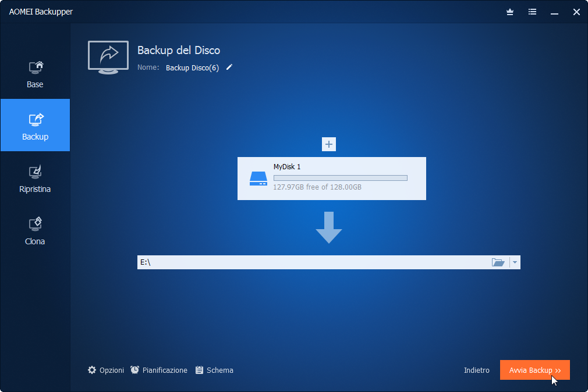Close the AOMEI Backupper window
Viewport: 588px width, 392px height.
pos(577,12)
